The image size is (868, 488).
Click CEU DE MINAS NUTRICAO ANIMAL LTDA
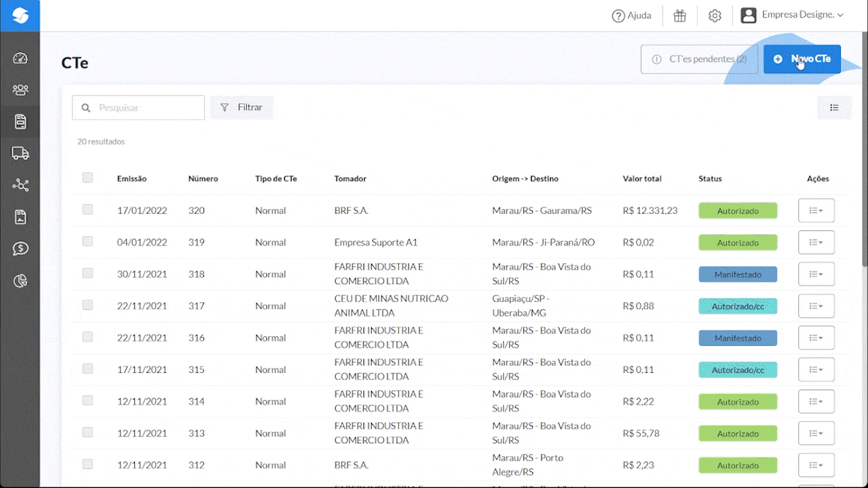coord(391,306)
